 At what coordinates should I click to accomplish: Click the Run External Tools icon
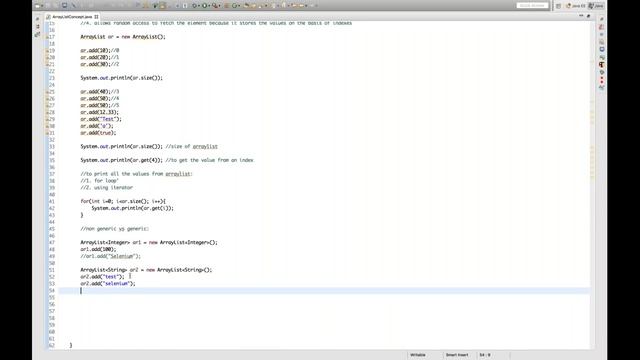pyautogui.click(x=214, y=6)
